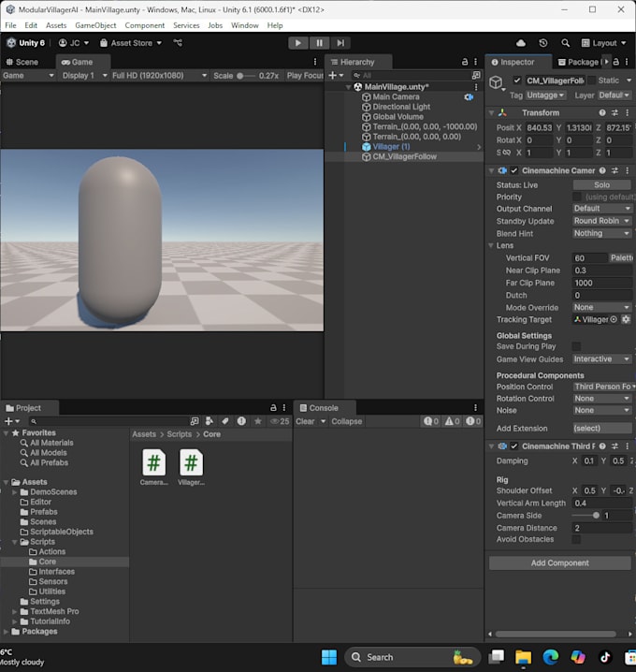Click the Tracking Target object picker icon
636x672 pixels.
point(614,319)
